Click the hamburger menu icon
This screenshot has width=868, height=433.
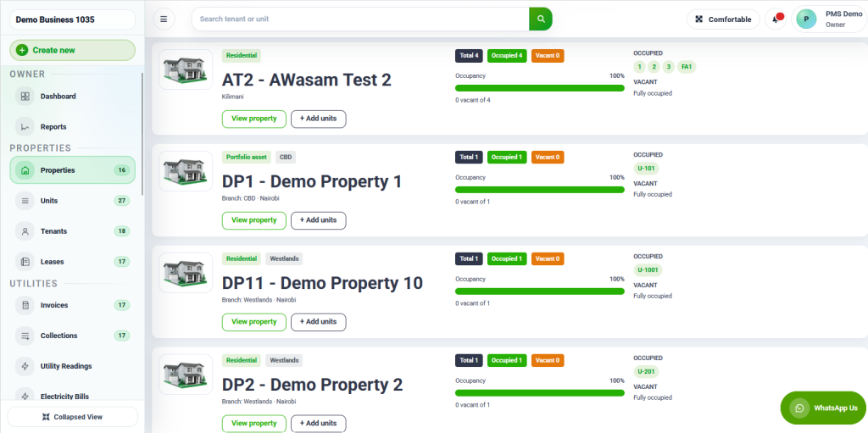point(164,19)
